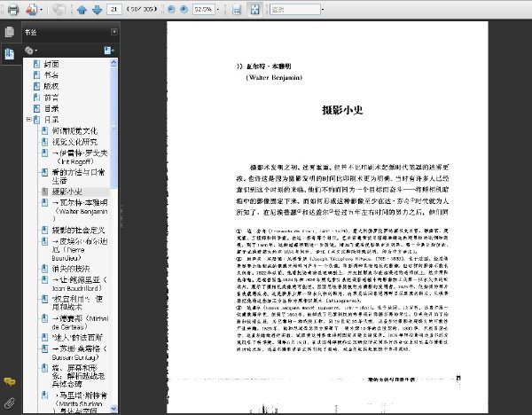Click the scrolling mode page icon
Screen dimensions: 532x415
click(x=237, y=10)
